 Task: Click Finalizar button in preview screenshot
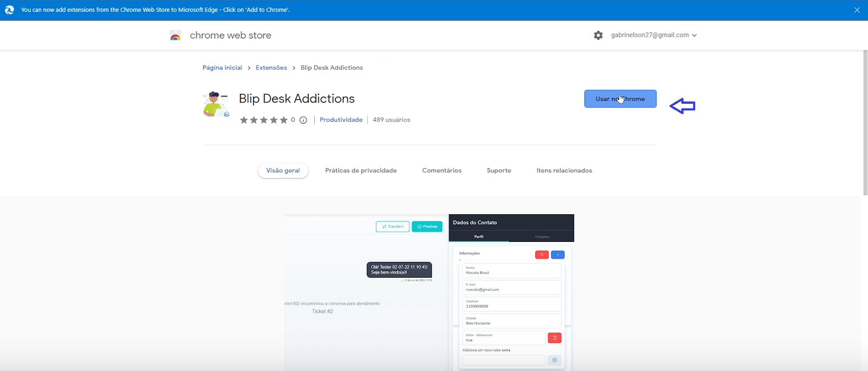427,227
